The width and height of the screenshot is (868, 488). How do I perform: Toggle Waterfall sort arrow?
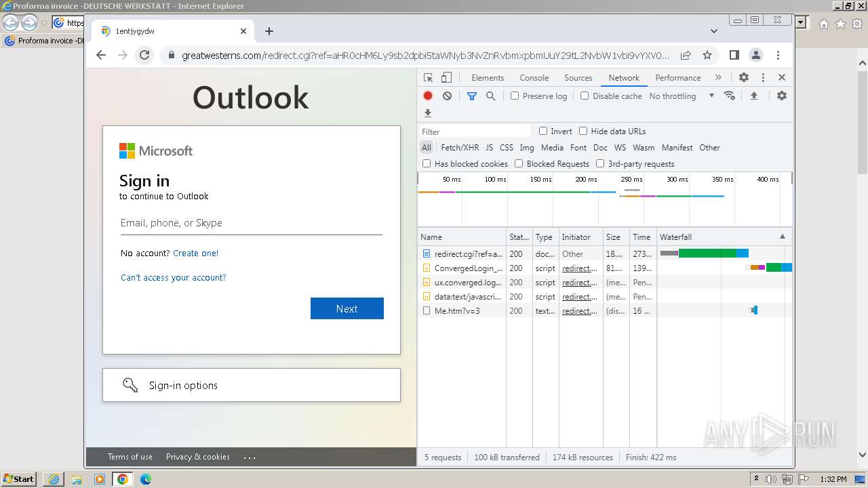(x=783, y=237)
